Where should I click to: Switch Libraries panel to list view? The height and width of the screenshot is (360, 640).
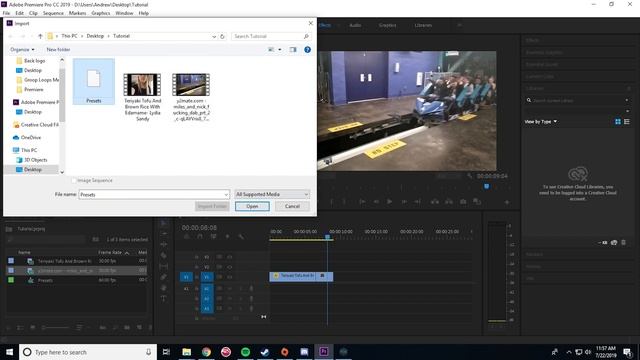627,122
